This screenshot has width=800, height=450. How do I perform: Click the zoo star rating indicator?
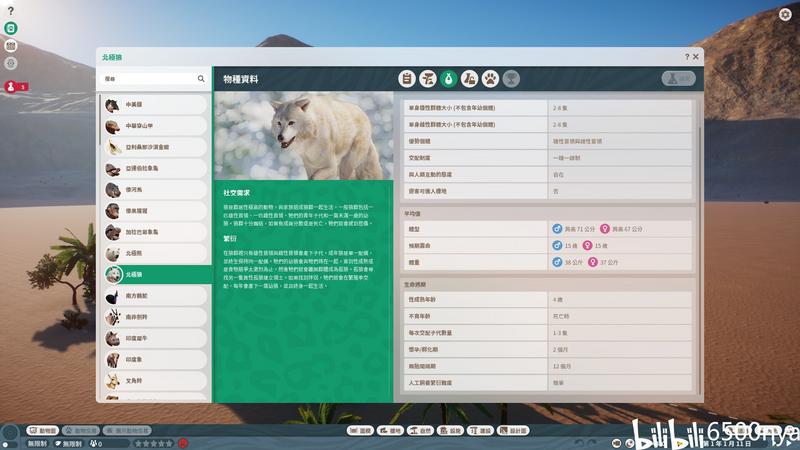point(154,444)
